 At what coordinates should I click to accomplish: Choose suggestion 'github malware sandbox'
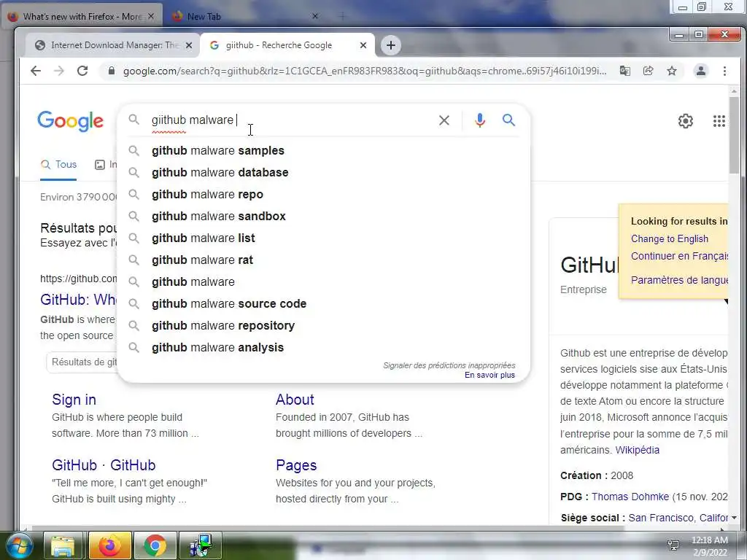323,216
